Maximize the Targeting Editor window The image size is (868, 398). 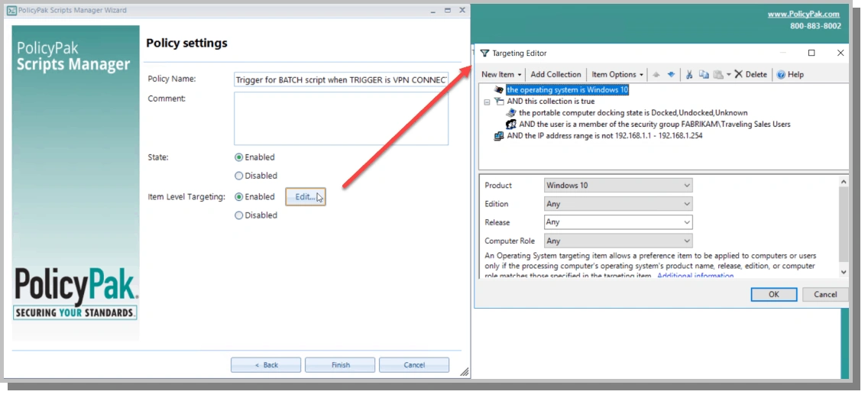click(811, 53)
